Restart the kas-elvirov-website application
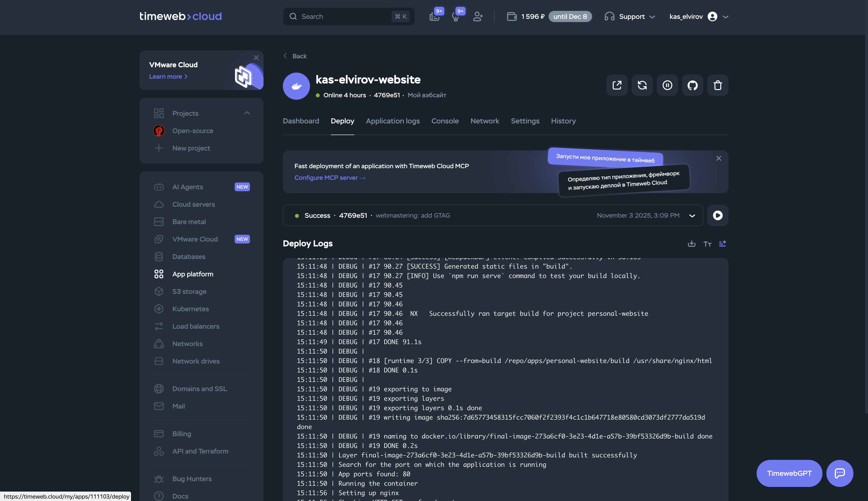This screenshot has width=868, height=501. [642, 85]
